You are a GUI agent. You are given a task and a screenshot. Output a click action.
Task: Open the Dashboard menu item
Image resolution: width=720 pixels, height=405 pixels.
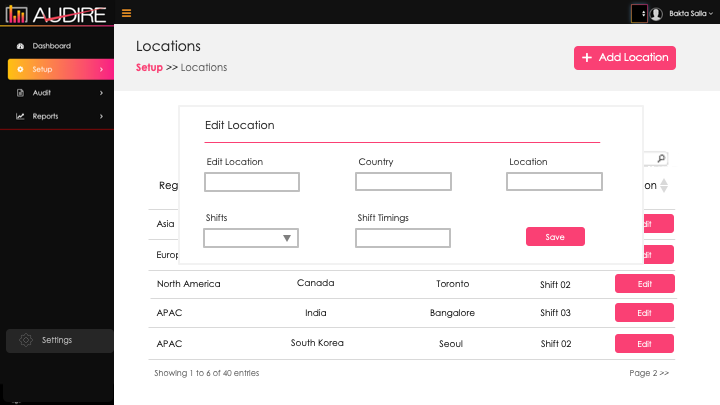pos(52,46)
